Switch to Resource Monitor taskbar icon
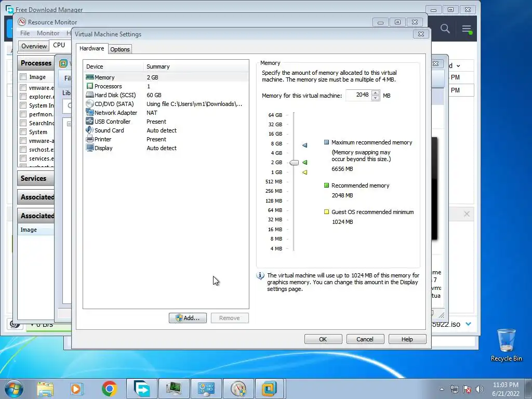 coord(238,389)
